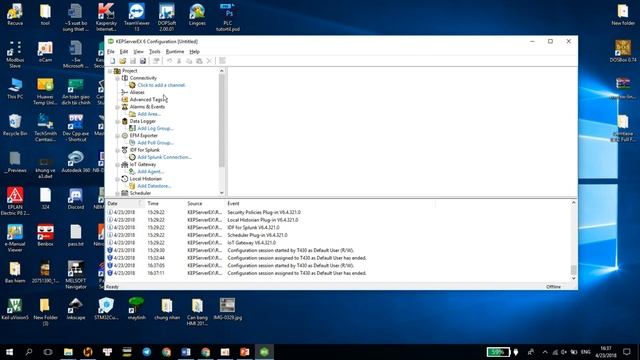
Task: Click the Event column header
Action: pos(331,203)
